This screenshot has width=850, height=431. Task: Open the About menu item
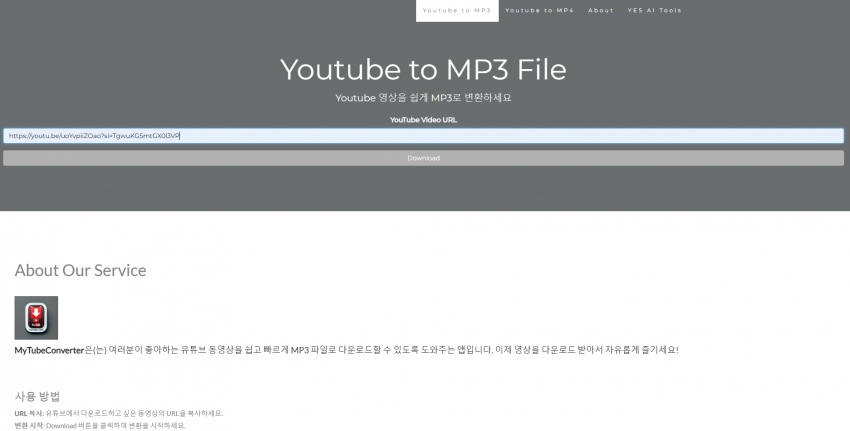click(x=601, y=10)
